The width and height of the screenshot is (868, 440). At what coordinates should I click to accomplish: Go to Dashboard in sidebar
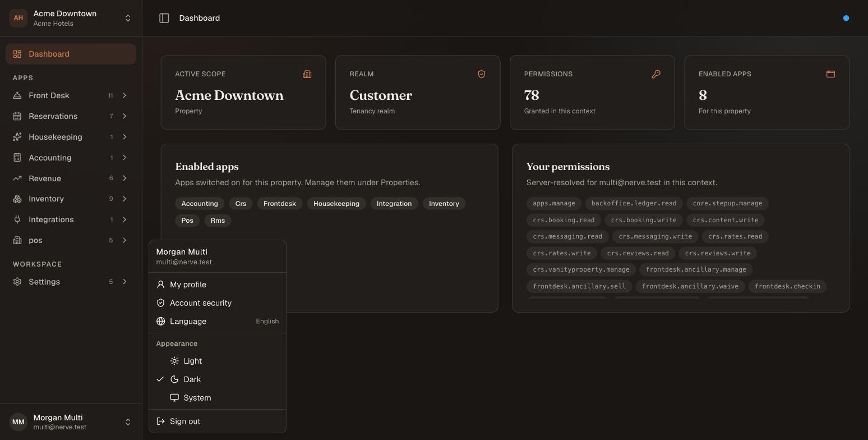tap(71, 54)
